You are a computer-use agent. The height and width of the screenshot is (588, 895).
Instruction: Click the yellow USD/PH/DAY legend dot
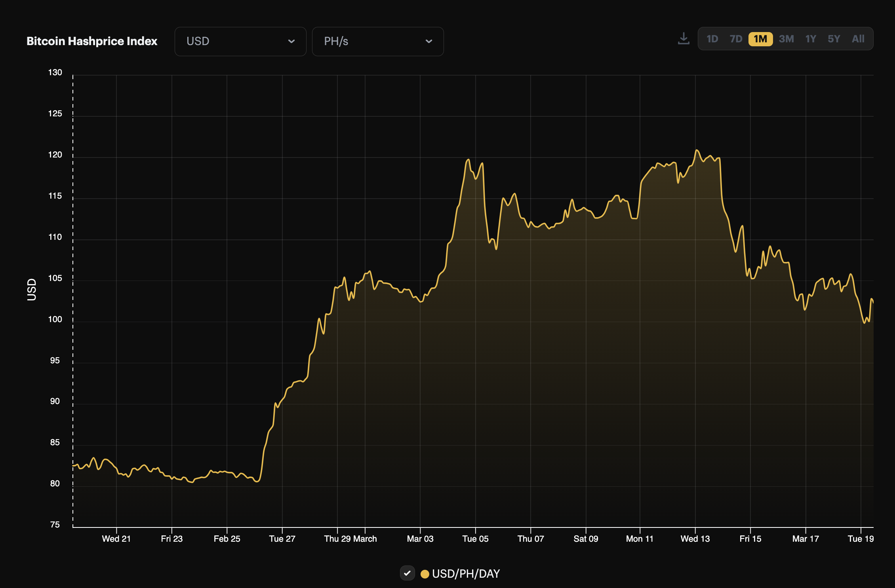(425, 574)
